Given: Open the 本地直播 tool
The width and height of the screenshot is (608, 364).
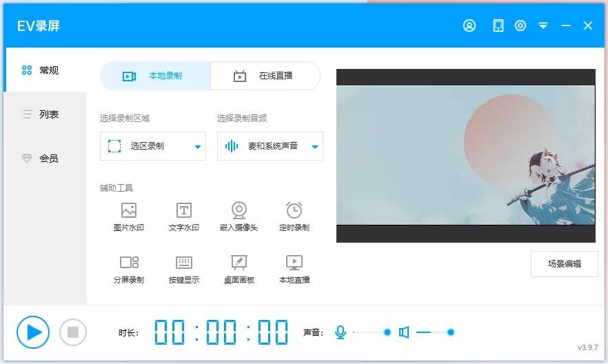Looking at the screenshot, I should point(294,270).
